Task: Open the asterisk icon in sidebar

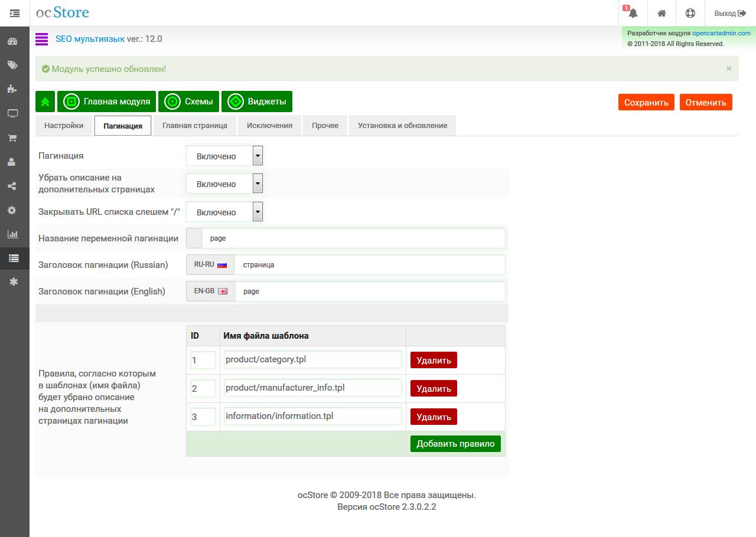Action: (x=14, y=282)
